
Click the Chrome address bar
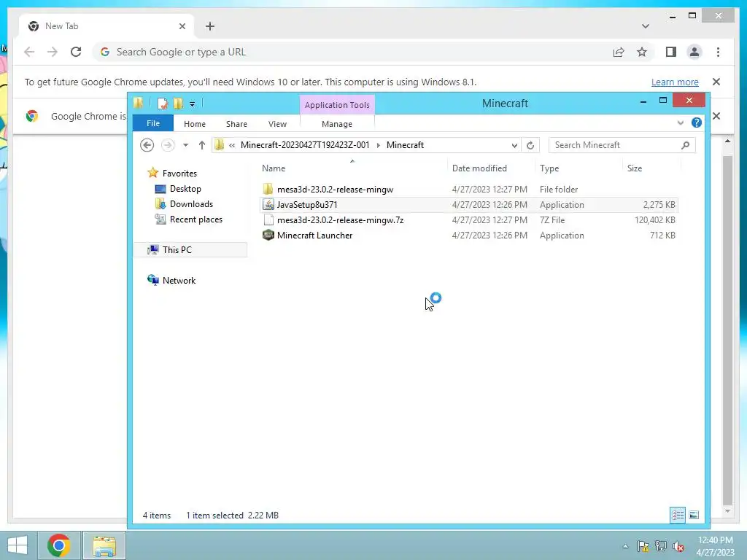[x=352, y=52]
